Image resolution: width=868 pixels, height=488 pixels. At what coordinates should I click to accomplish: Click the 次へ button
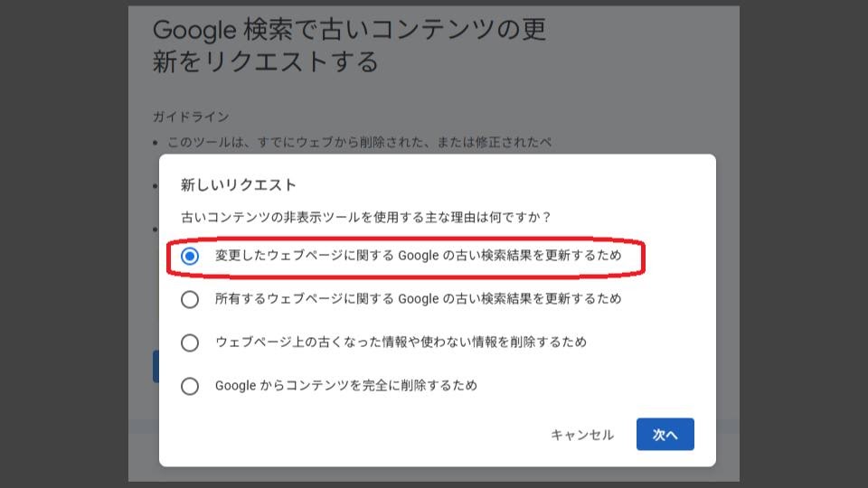point(665,435)
